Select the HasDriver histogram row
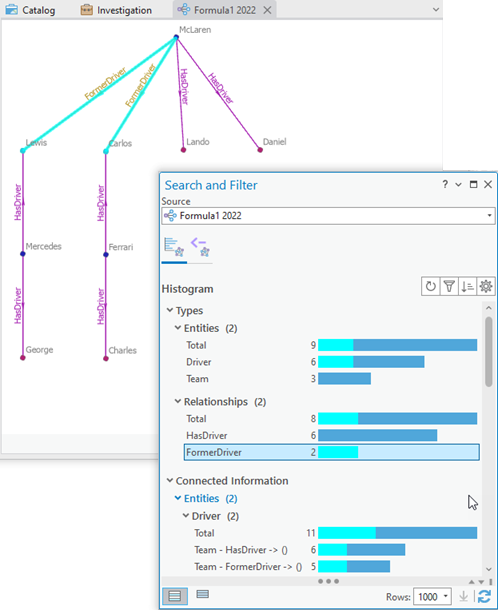498x610 pixels. [331, 435]
